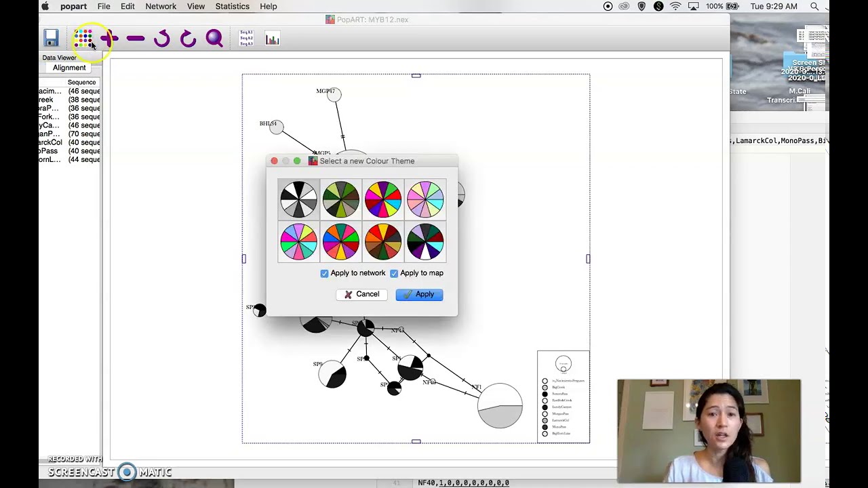This screenshot has width=868, height=488.
Task: Open the Statistics menu
Action: point(233,6)
